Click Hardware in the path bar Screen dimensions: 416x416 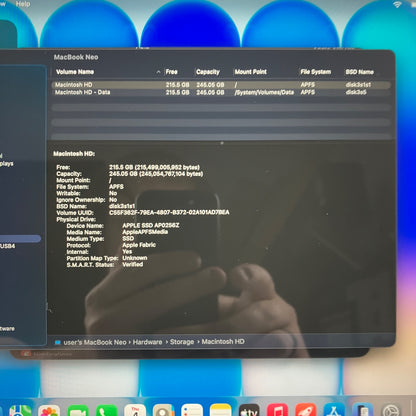[x=147, y=342]
